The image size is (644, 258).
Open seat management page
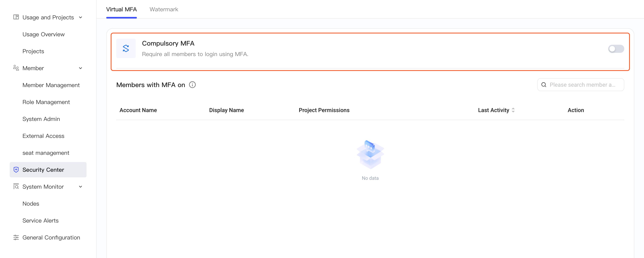coord(46,153)
